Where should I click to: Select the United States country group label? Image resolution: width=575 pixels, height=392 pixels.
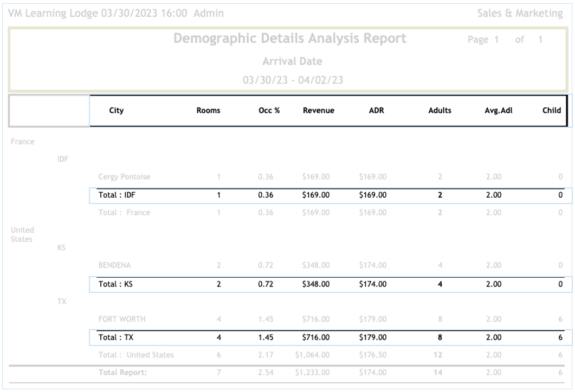tap(22, 234)
